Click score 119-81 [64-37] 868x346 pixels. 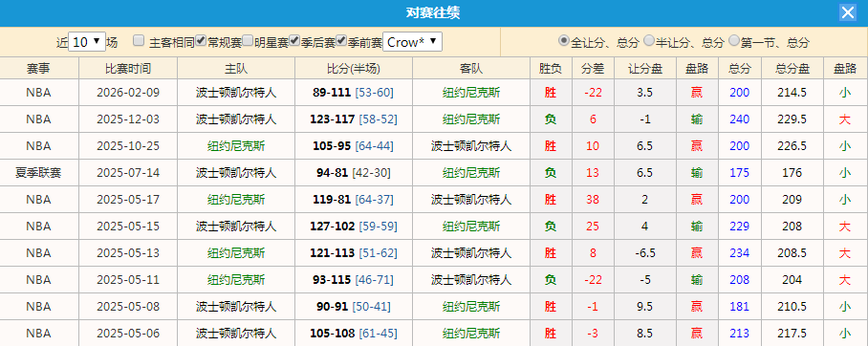(354, 200)
